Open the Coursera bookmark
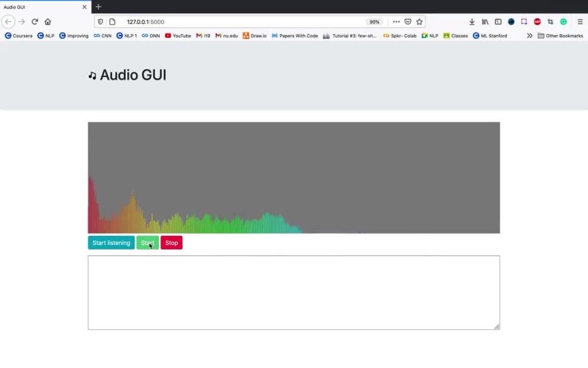 point(19,36)
